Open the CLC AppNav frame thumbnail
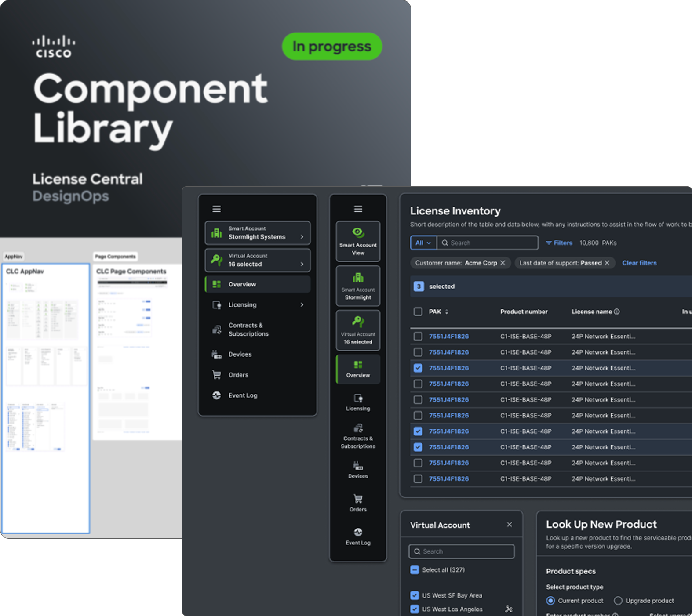The width and height of the screenshot is (692, 616). click(46, 398)
